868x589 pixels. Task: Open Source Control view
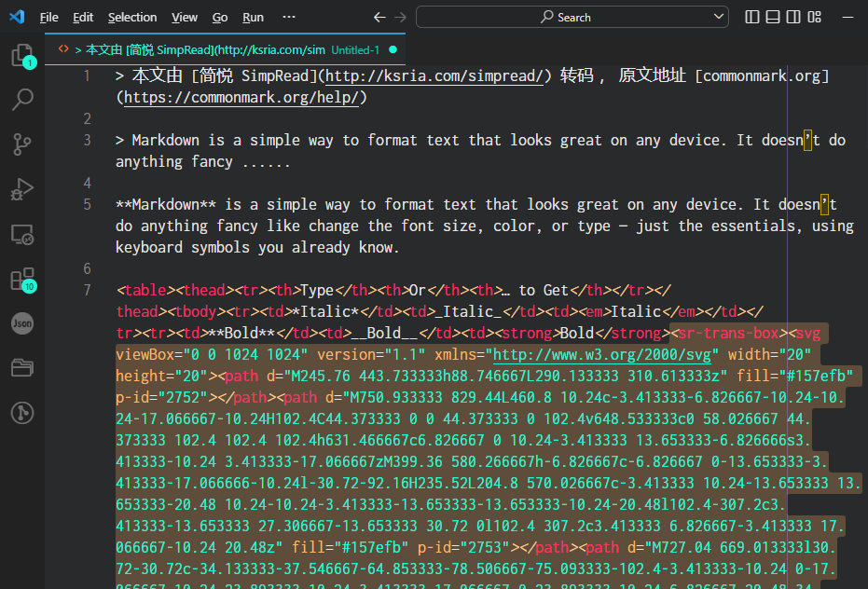click(x=22, y=144)
